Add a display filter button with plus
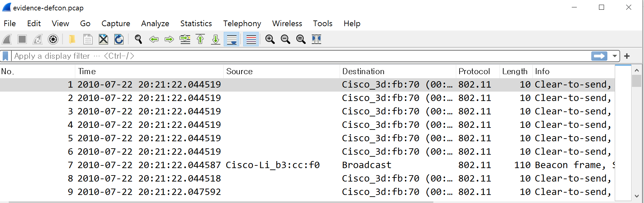Image resolution: width=644 pixels, height=203 pixels. (x=627, y=56)
